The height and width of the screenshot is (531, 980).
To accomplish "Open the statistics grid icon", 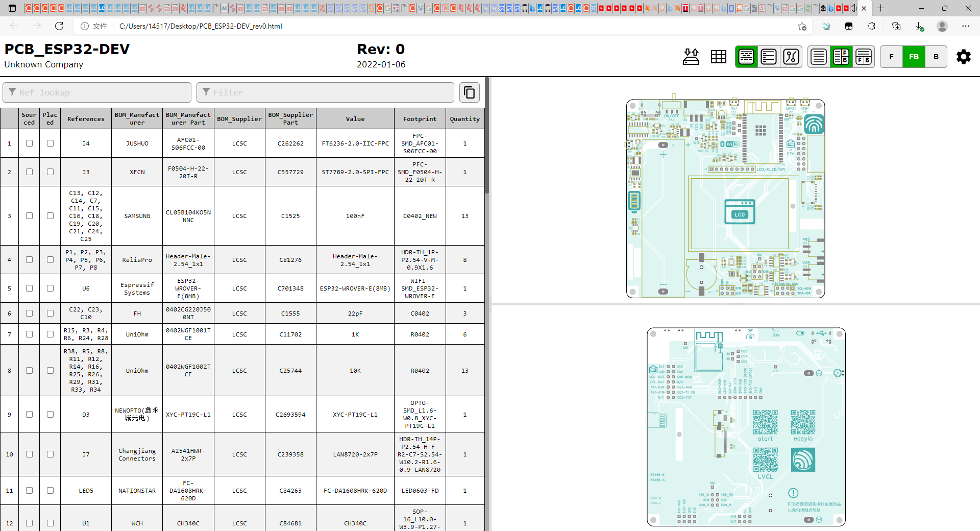I will tap(718, 57).
